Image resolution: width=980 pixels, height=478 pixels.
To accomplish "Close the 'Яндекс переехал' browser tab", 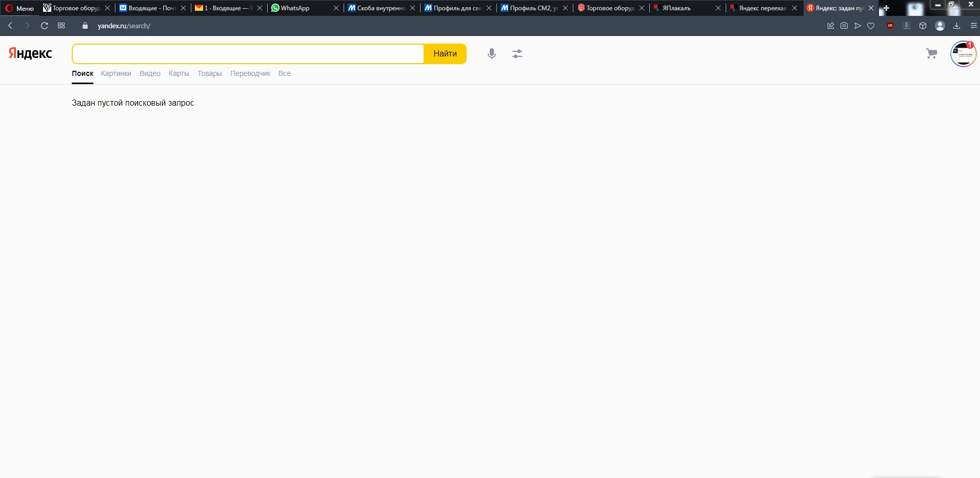I will click(x=795, y=8).
